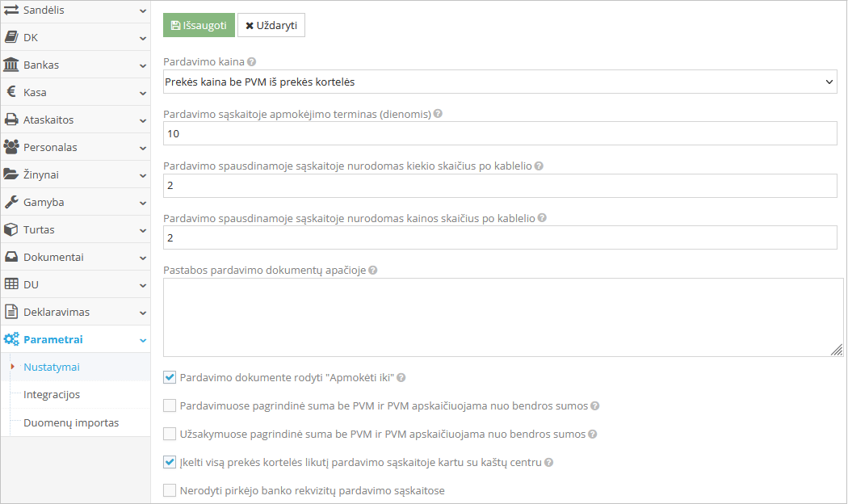The image size is (848, 504).
Task: Click the Išsaugoti save button
Action: pos(198,25)
